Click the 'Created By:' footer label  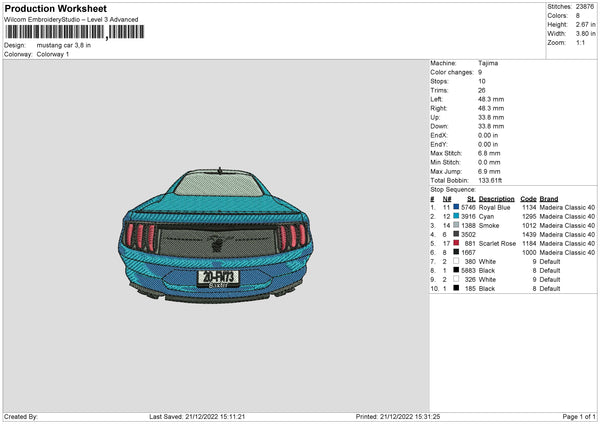coord(21,417)
